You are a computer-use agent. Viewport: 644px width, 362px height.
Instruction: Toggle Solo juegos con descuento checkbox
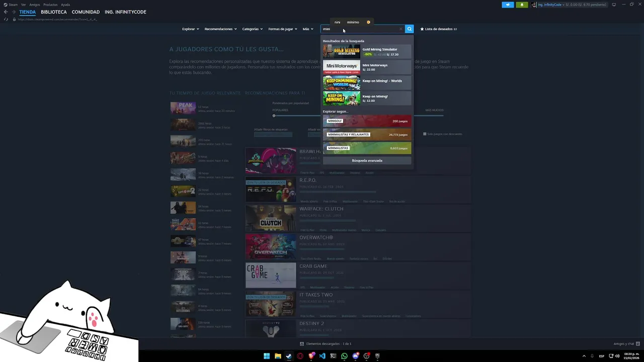[x=425, y=134]
